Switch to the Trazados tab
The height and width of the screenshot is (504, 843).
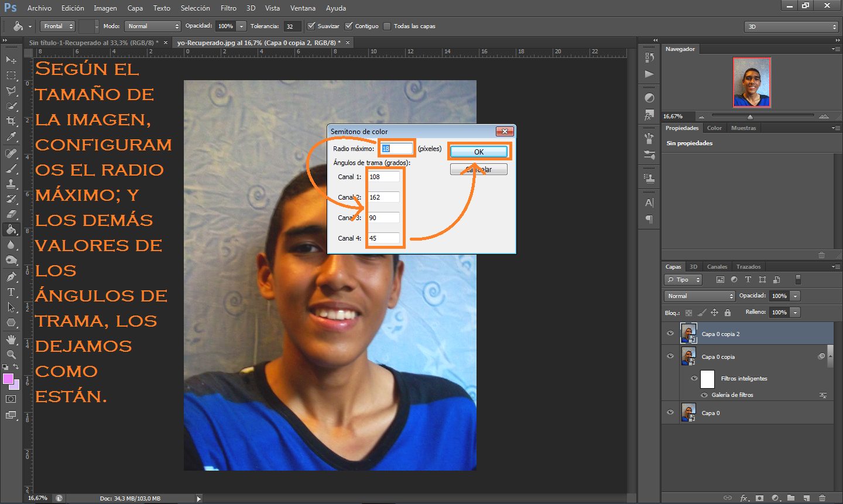point(749,267)
